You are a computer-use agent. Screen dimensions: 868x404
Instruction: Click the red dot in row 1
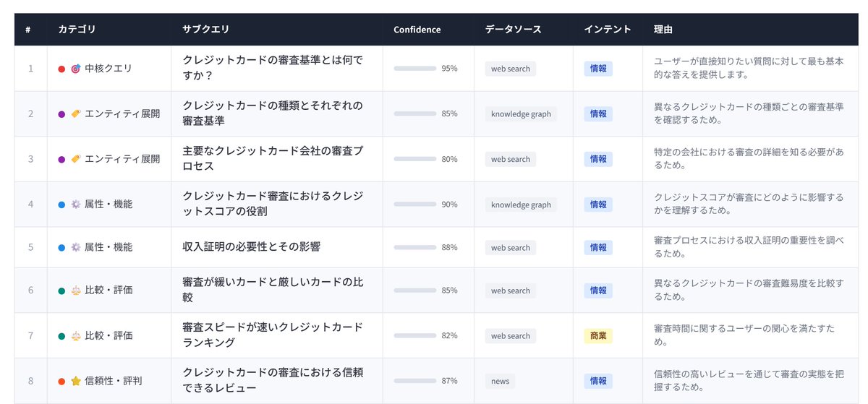tap(61, 69)
